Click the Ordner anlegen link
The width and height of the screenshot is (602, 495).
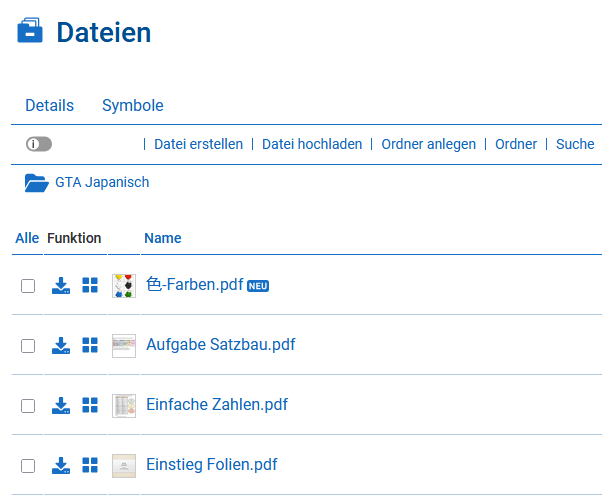pyautogui.click(x=428, y=144)
